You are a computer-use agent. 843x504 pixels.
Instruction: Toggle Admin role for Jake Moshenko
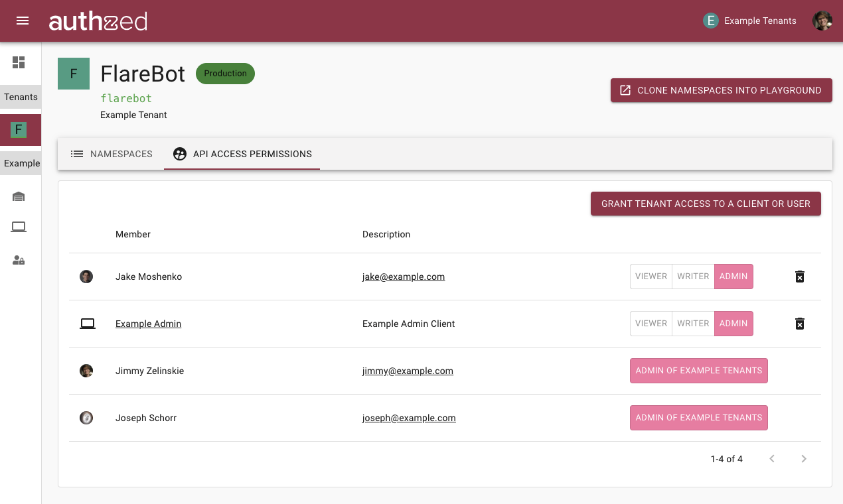[x=733, y=277]
